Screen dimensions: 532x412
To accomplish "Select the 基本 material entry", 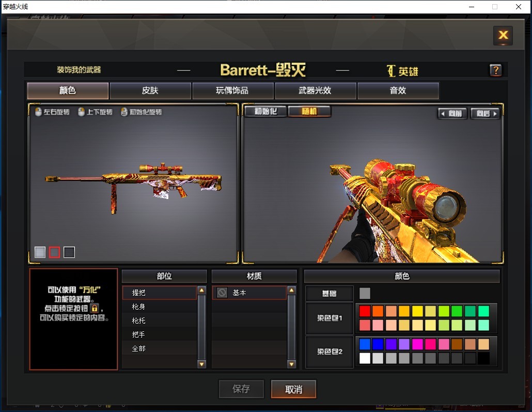I will [249, 293].
